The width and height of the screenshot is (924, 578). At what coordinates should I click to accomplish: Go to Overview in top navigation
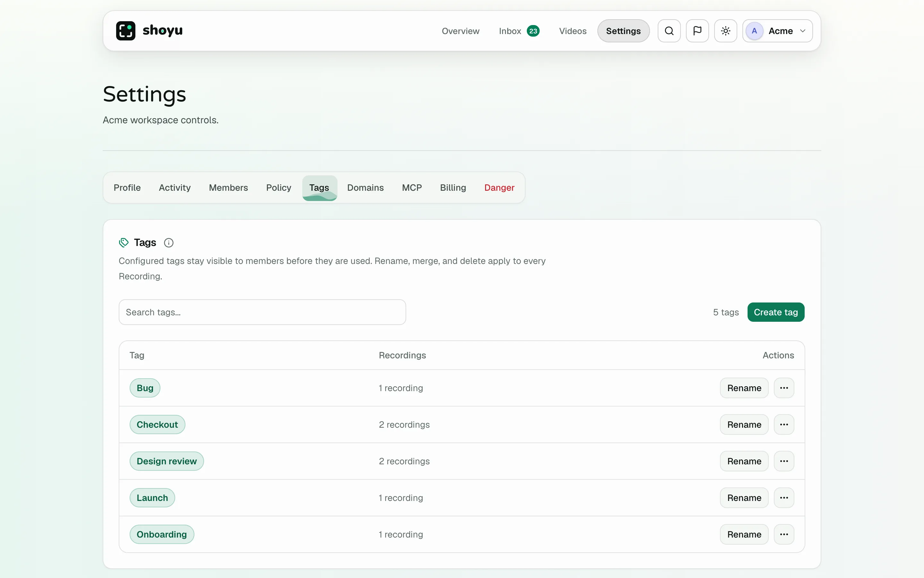[x=460, y=31]
